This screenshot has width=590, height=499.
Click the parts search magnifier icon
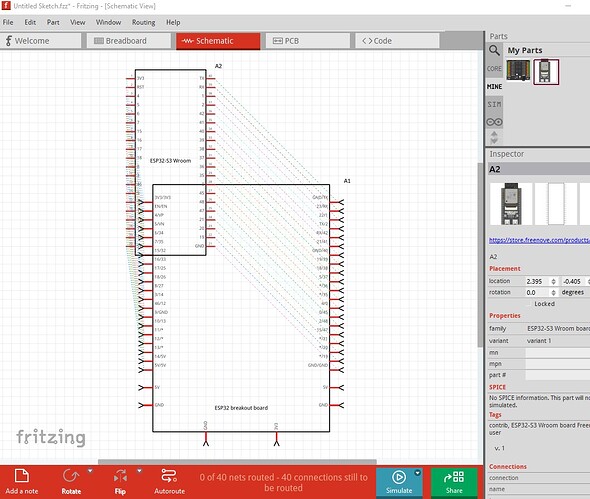[494, 50]
